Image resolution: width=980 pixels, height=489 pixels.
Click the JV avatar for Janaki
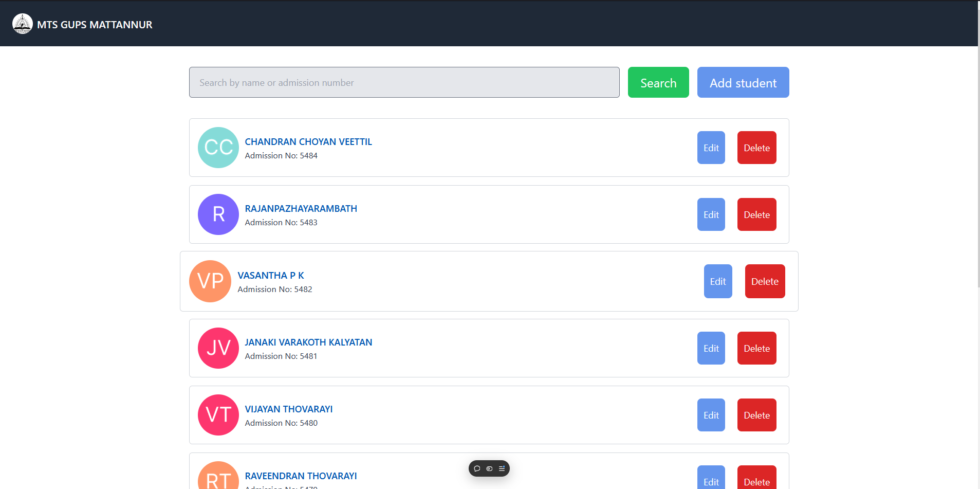(218, 348)
